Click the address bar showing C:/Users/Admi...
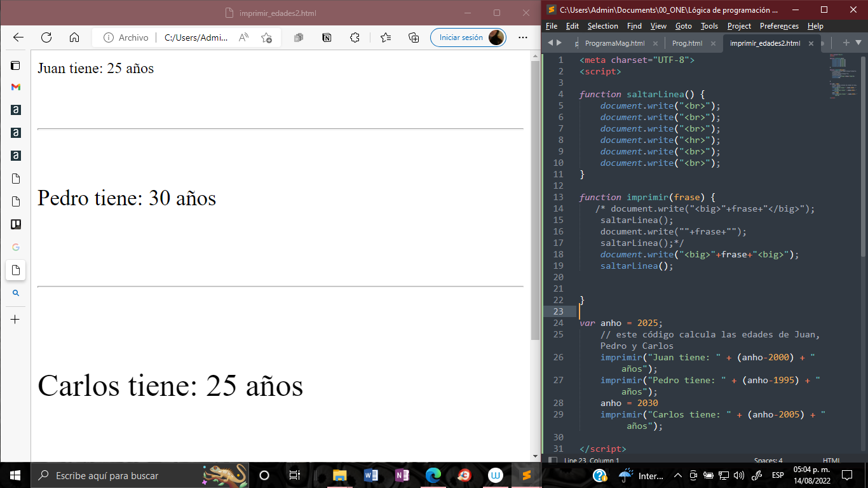Screen dimensions: 868x488 196,37
